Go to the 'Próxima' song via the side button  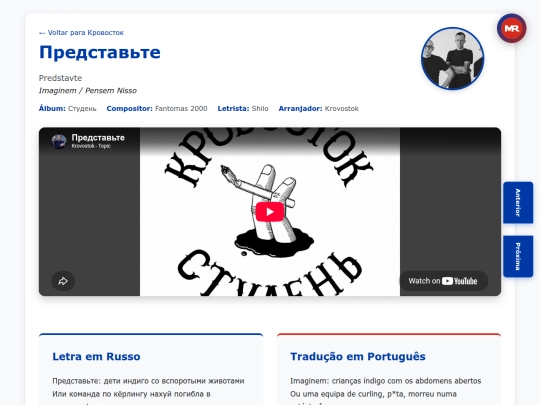pos(518,256)
